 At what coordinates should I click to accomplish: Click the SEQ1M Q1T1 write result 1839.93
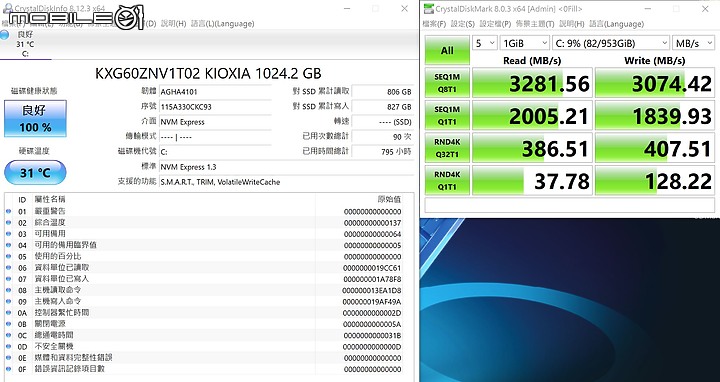coord(655,116)
